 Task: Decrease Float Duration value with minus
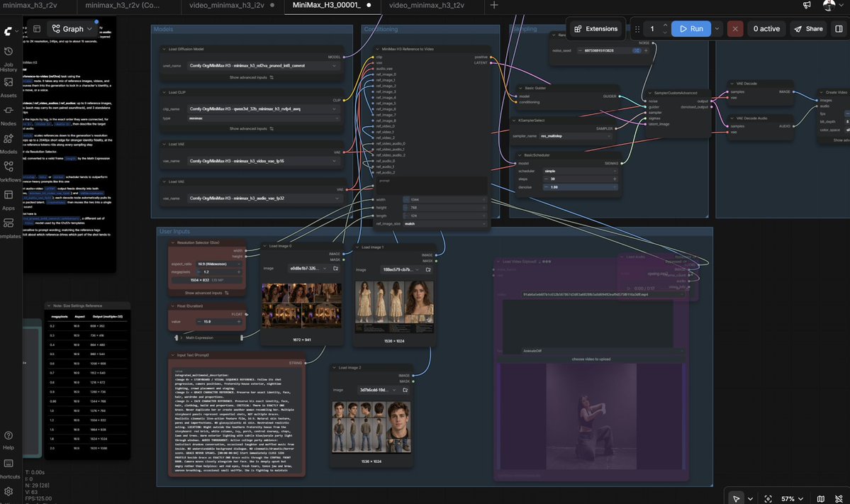(199, 321)
